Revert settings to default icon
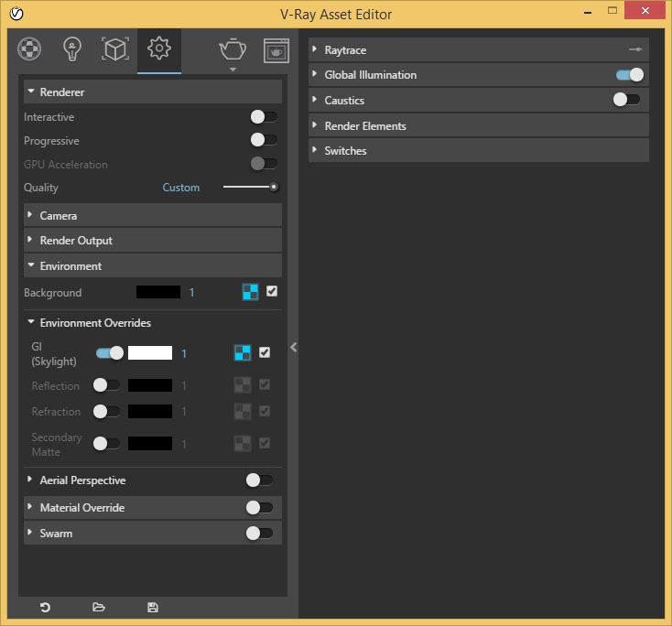The height and width of the screenshot is (626, 672). (x=45, y=607)
